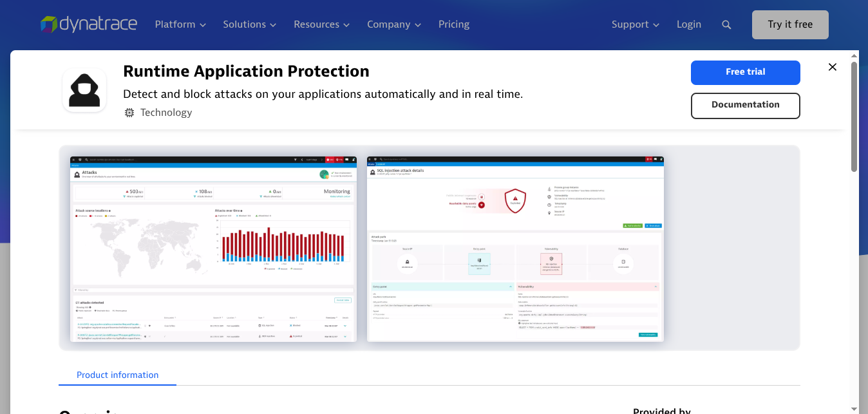The width and height of the screenshot is (868, 414).
Task: Open the Company menu
Action: click(393, 24)
